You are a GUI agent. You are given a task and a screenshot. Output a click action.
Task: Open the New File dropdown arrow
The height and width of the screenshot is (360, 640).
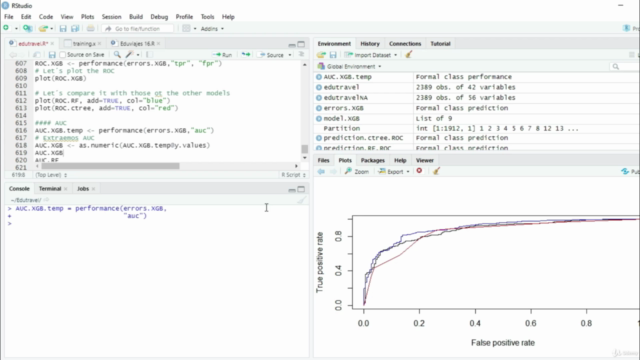(x=16, y=29)
